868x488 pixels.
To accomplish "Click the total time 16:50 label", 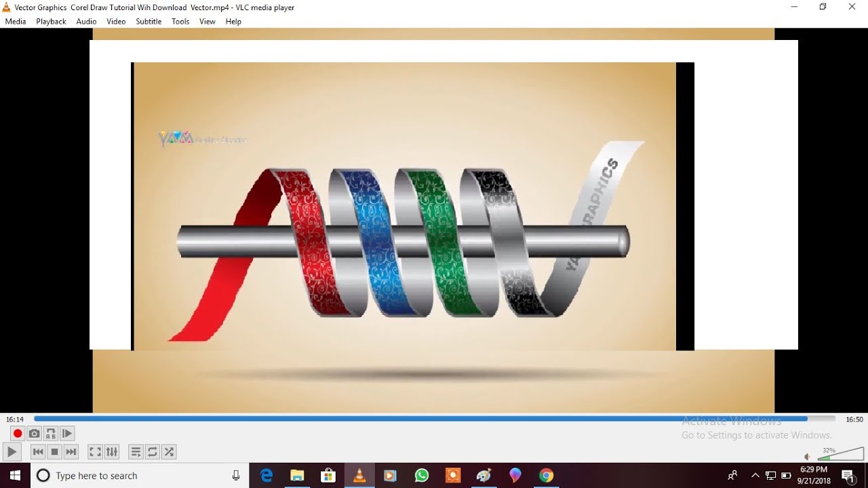I will 854,420.
